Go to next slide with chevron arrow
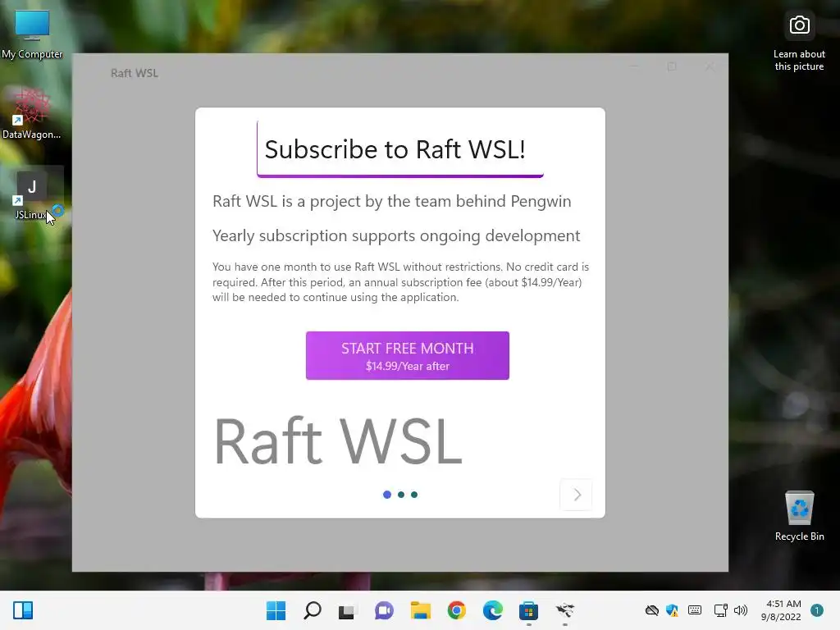This screenshot has height=630, width=840. tap(577, 495)
